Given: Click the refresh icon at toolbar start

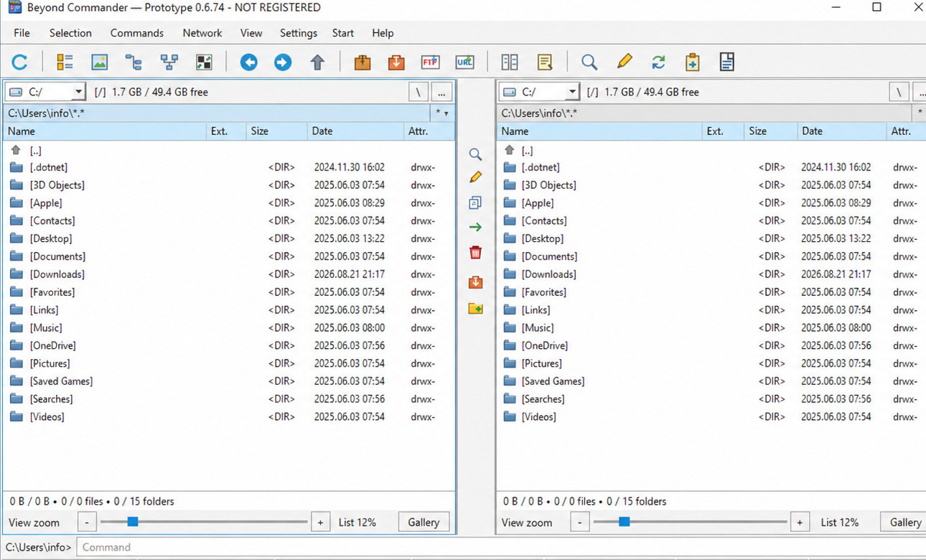Looking at the screenshot, I should point(19,62).
